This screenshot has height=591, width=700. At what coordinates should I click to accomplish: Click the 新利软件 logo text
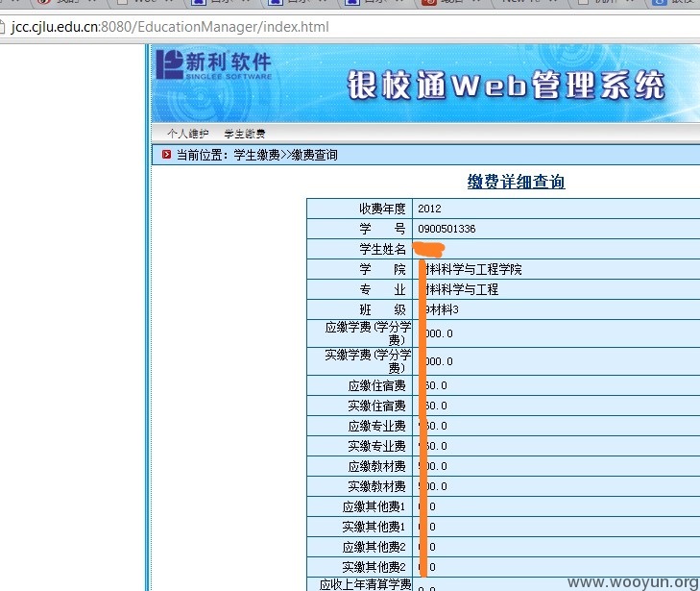[x=229, y=62]
